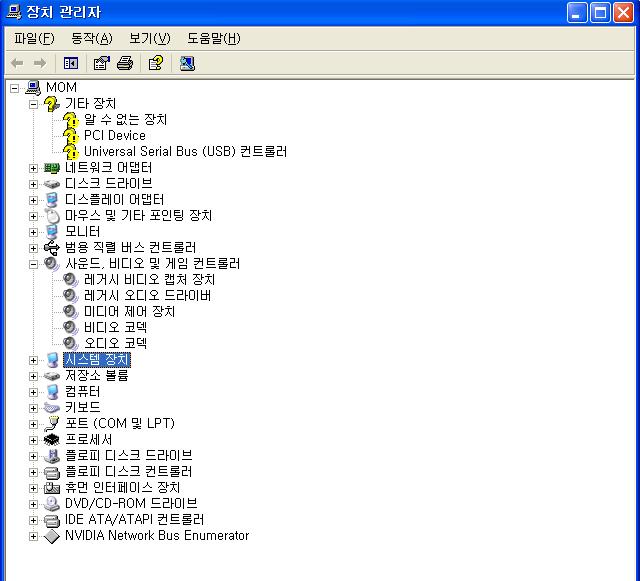Click the USB 컨트롤러 warning icon
640x581 pixels.
pyautogui.click(x=71, y=151)
